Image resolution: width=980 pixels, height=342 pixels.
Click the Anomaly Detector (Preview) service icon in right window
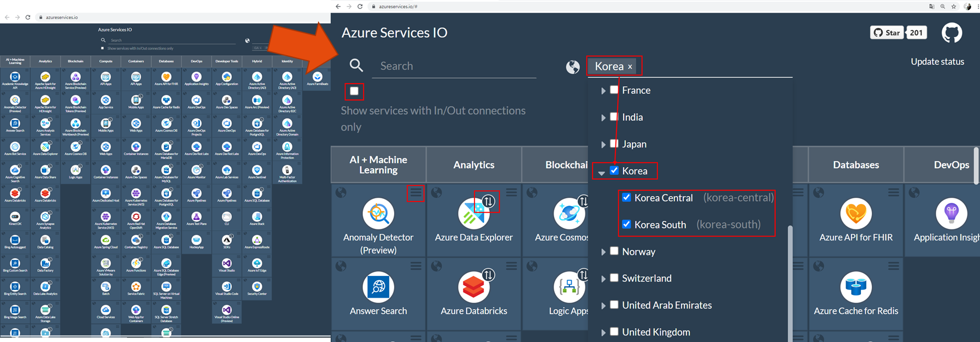(378, 214)
